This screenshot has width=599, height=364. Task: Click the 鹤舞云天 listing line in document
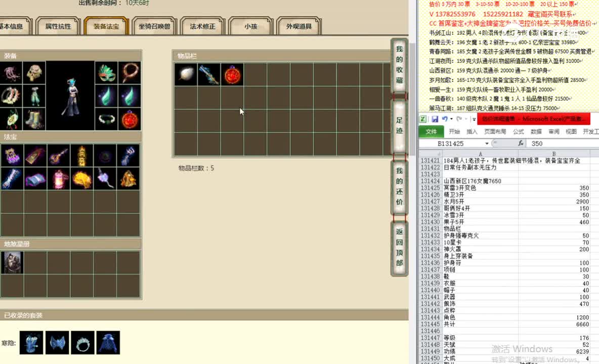click(x=503, y=42)
